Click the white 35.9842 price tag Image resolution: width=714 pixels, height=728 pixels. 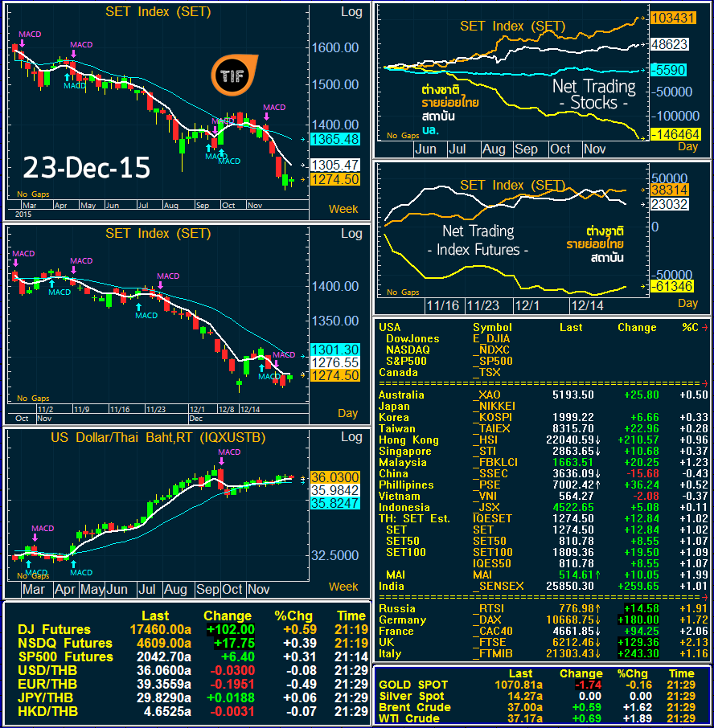pyautogui.click(x=335, y=490)
